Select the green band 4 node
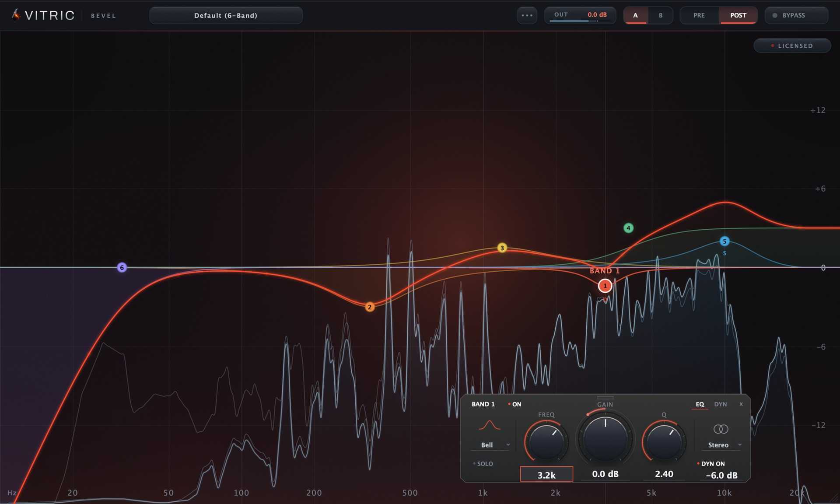Image resolution: width=840 pixels, height=504 pixels. tap(628, 228)
